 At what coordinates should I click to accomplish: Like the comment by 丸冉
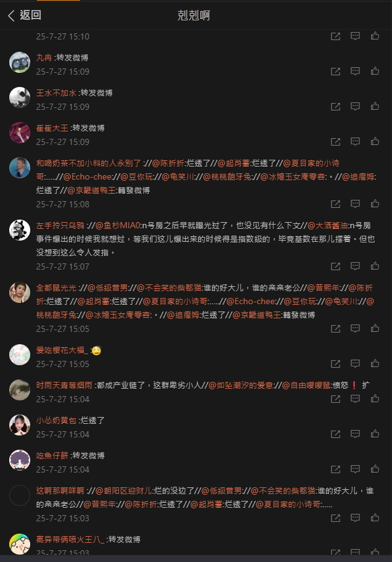pyautogui.click(x=375, y=71)
